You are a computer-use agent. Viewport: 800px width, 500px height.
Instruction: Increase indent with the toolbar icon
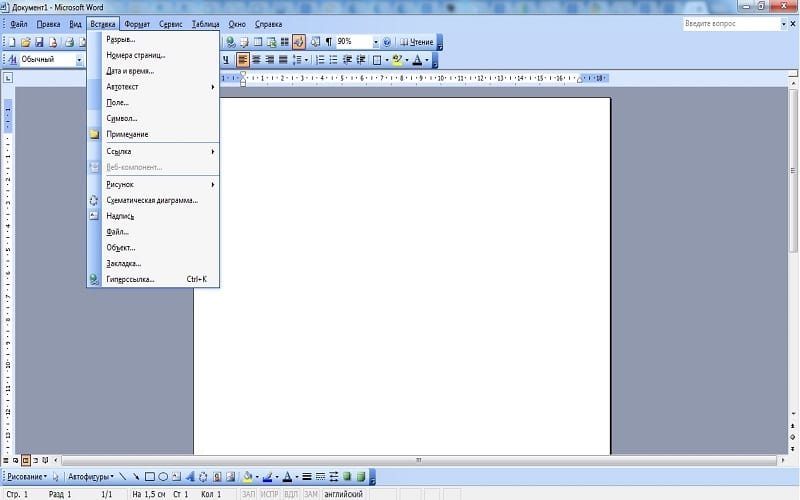[361, 60]
